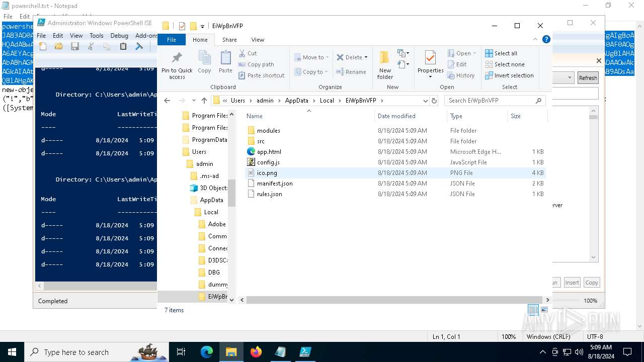Switch to Large icons view layout icon

pos(544,310)
